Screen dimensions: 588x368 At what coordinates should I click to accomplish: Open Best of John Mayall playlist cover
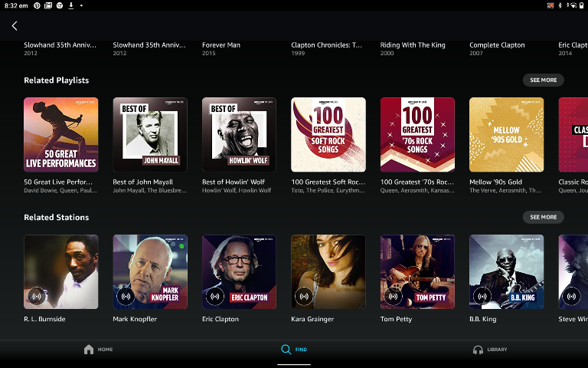pos(150,135)
